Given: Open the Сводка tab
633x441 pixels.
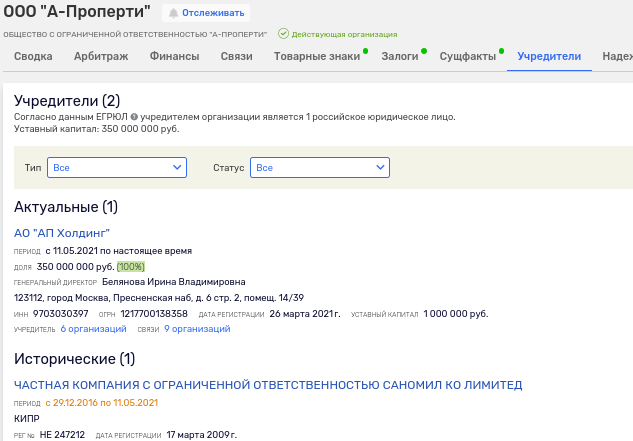Looking at the screenshot, I should tap(33, 56).
